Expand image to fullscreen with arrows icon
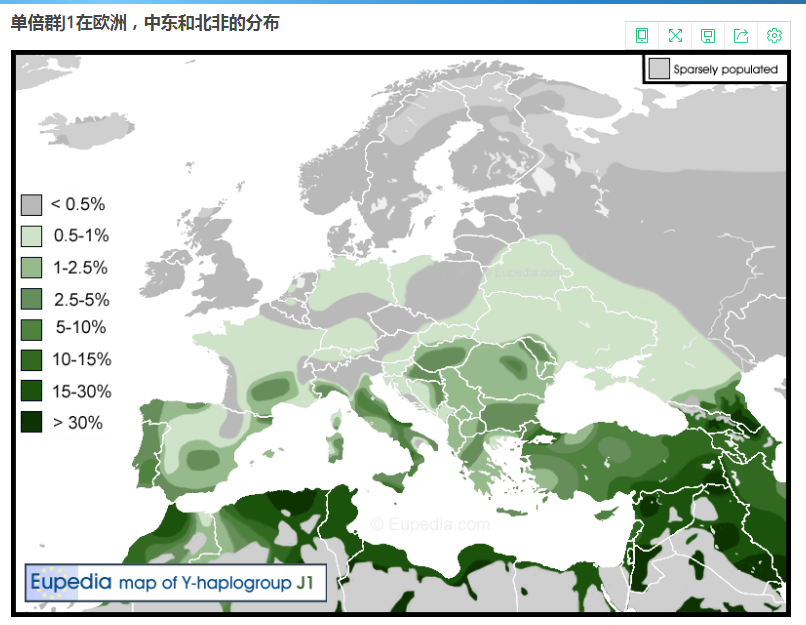The width and height of the screenshot is (806, 625). (x=675, y=35)
